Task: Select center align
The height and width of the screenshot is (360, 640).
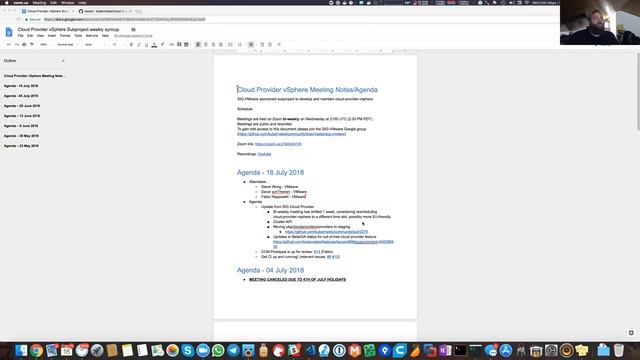Action: 206,44
